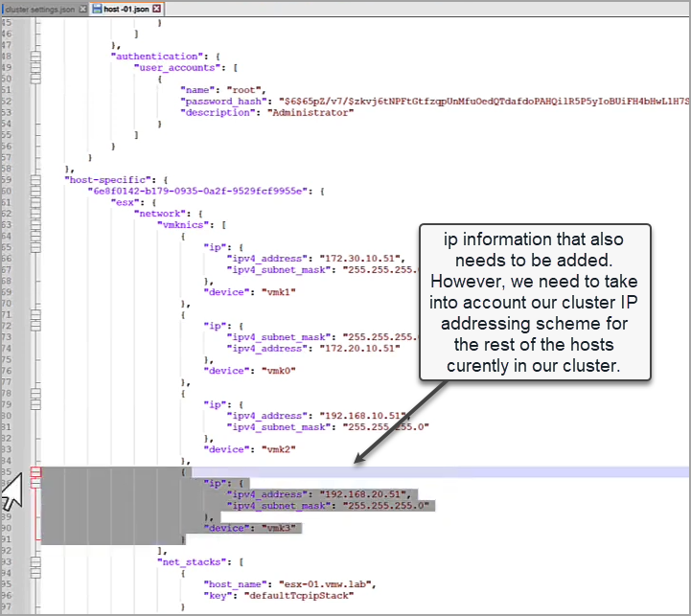Screen dimensions: 691x616
Task: Click the "net_stacks" key text
Action: [x=192, y=561]
